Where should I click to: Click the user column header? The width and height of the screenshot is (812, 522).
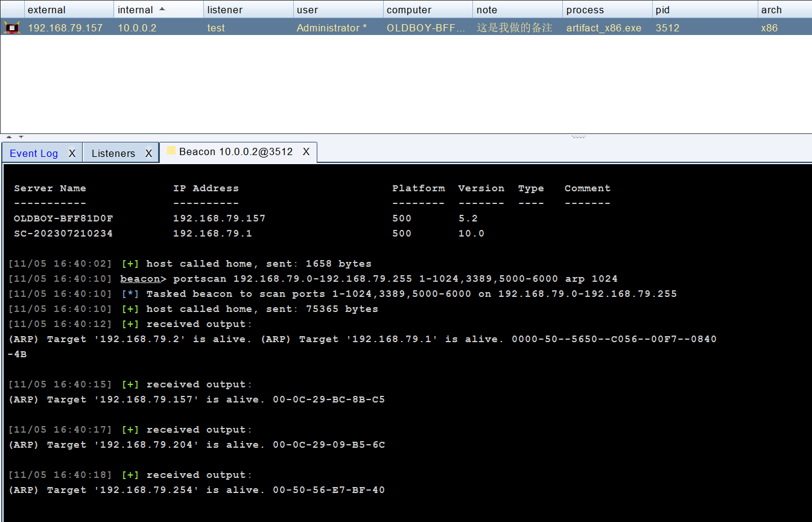[338, 10]
